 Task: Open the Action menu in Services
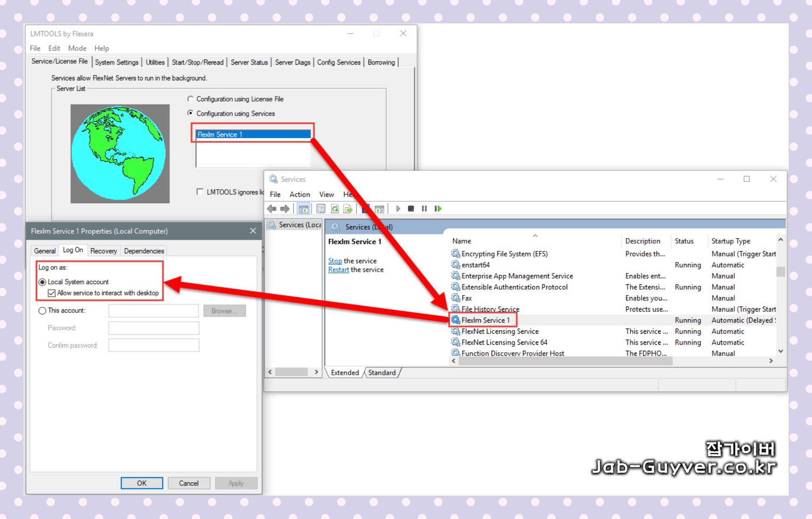300,194
